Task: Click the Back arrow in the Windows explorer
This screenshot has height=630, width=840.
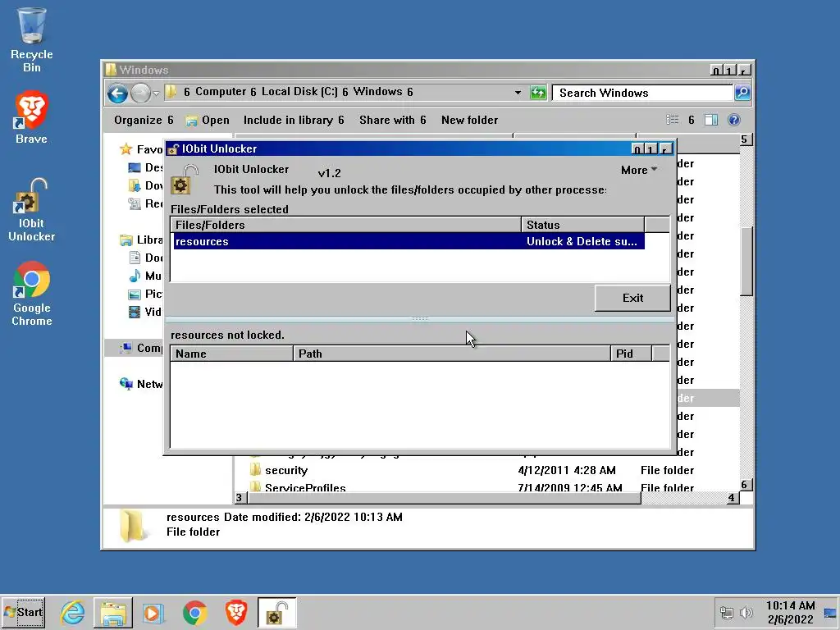Action: pyautogui.click(x=117, y=94)
